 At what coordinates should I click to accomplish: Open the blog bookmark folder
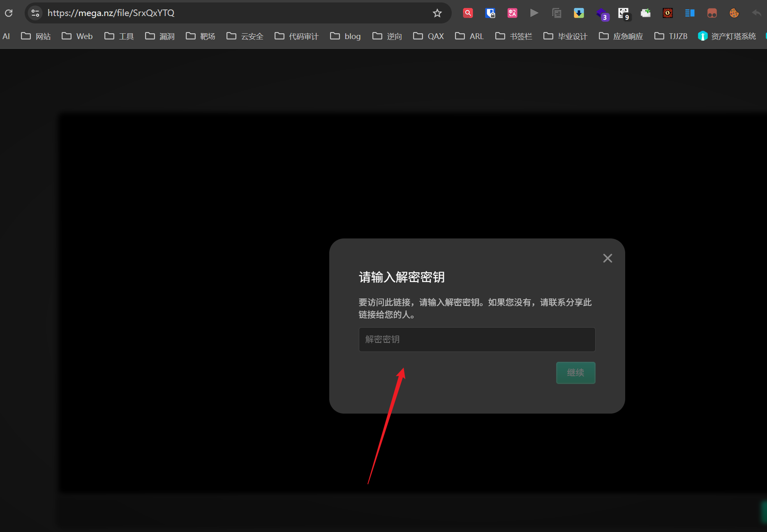pyautogui.click(x=345, y=36)
